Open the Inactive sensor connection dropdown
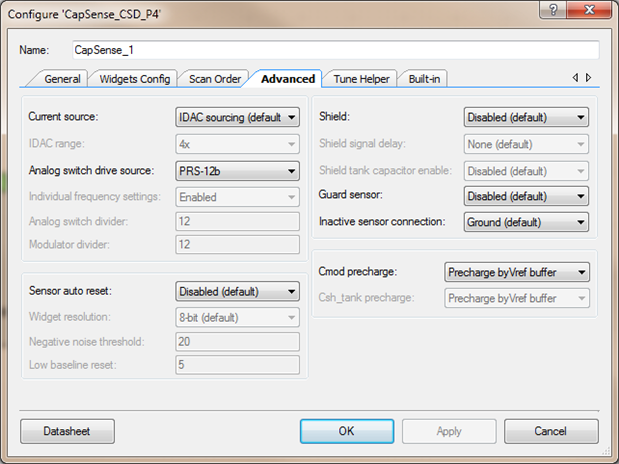 click(x=526, y=222)
